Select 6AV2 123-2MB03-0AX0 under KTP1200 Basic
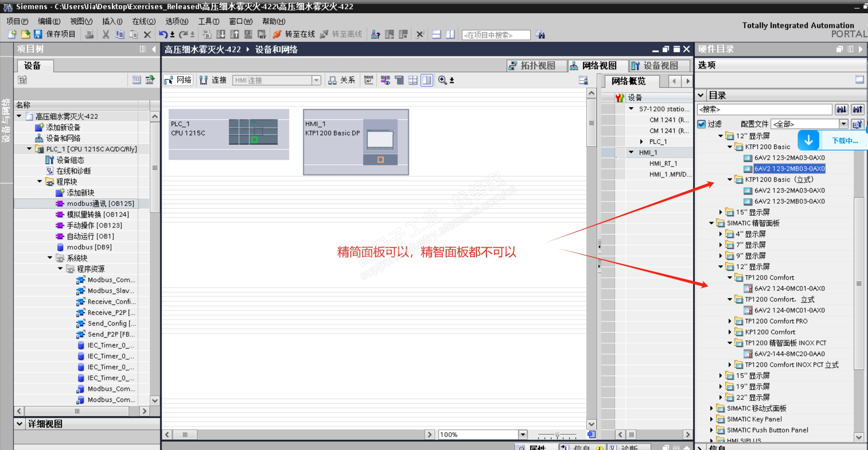This screenshot has width=868, height=450. [790, 168]
